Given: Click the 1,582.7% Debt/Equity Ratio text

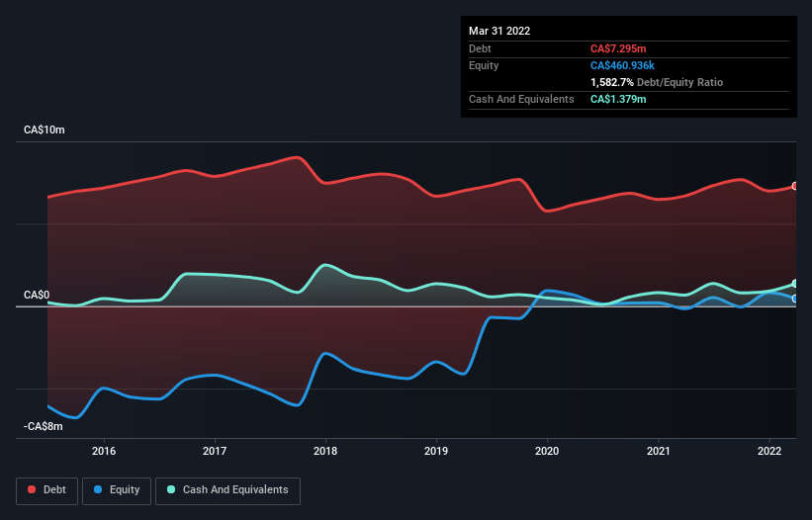Looking at the screenshot, I should (657, 82).
